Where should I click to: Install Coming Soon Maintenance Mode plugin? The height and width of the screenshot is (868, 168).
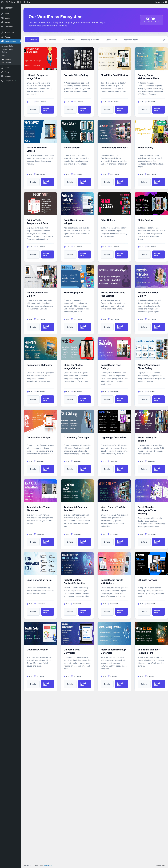(x=159, y=110)
